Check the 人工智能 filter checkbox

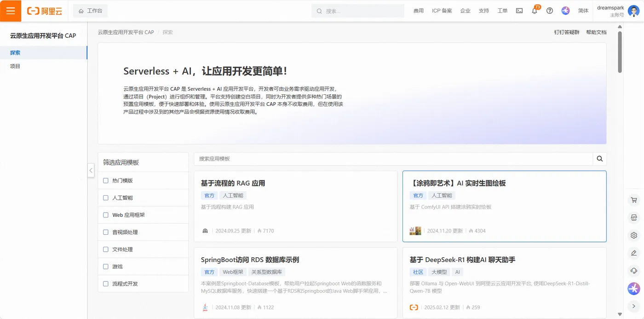point(106,198)
